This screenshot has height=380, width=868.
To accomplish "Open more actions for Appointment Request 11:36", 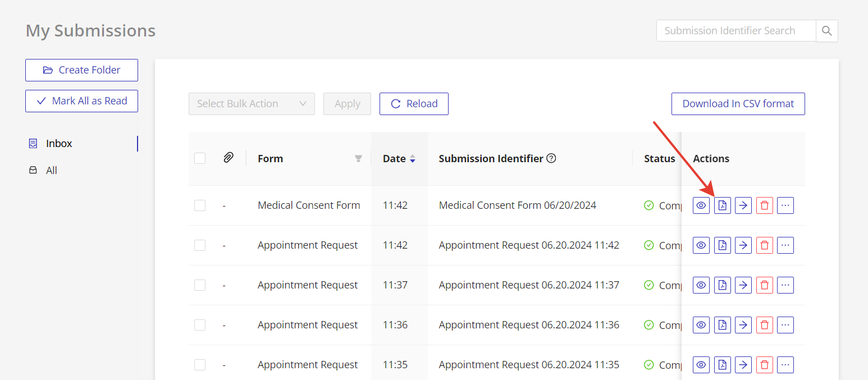I will coord(785,325).
